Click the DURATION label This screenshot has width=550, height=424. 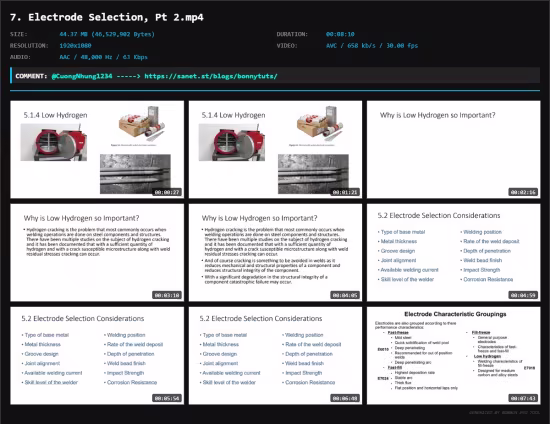point(292,34)
